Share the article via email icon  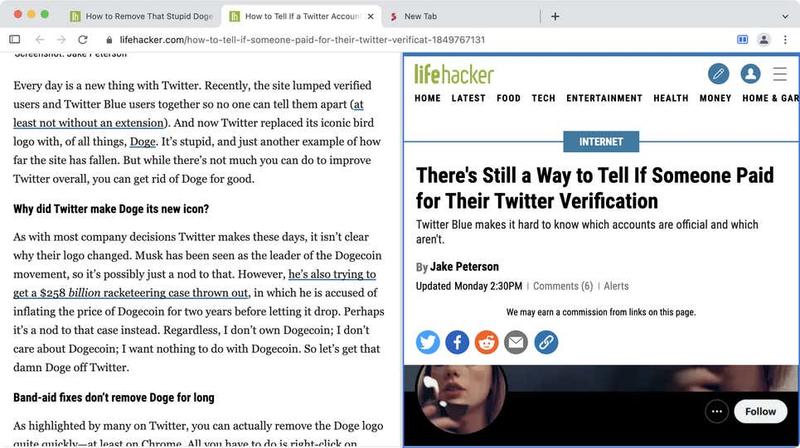coord(516,343)
